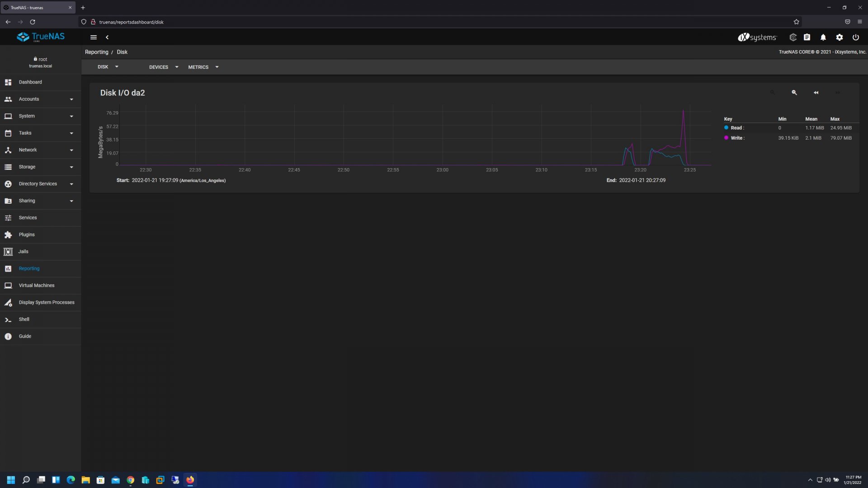Image resolution: width=868 pixels, height=488 pixels.
Task: Click the Write series color dot in the legend
Action: coord(726,138)
